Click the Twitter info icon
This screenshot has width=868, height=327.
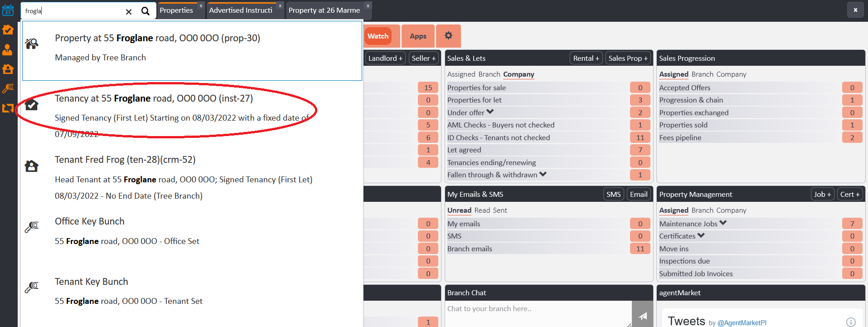pyautogui.click(x=851, y=322)
